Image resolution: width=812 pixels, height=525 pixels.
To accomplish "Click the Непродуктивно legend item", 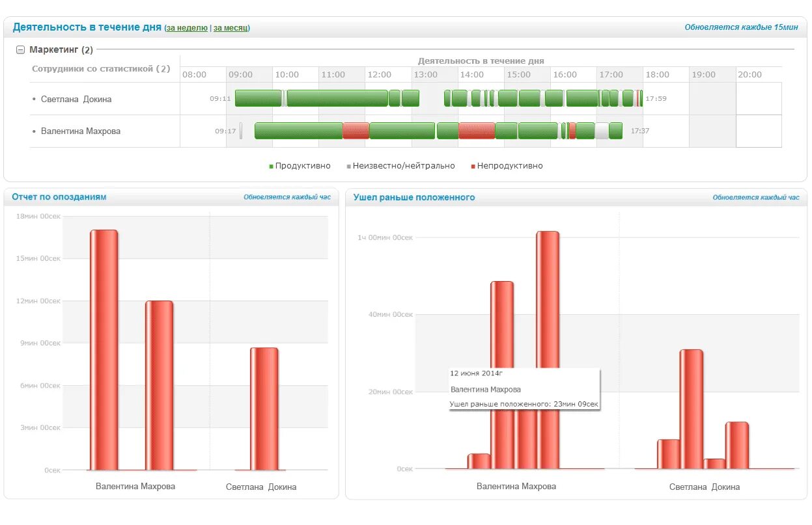I will coord(506,166).
